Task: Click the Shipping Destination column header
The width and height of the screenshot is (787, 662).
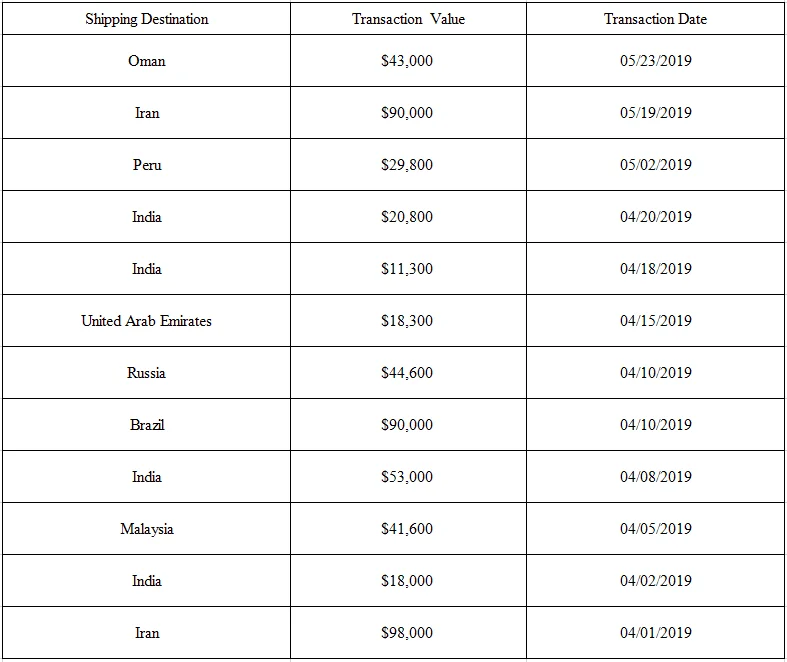Action: 146,19
